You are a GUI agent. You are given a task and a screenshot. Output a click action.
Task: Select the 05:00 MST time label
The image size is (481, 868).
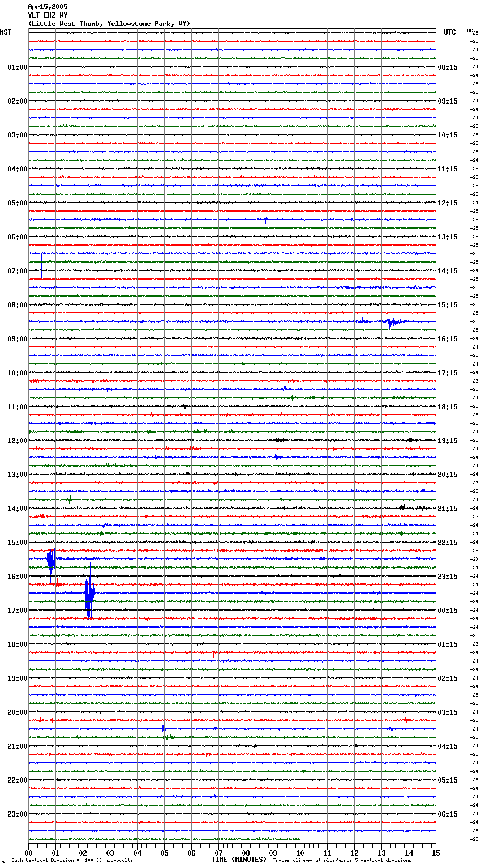point(18,203)
